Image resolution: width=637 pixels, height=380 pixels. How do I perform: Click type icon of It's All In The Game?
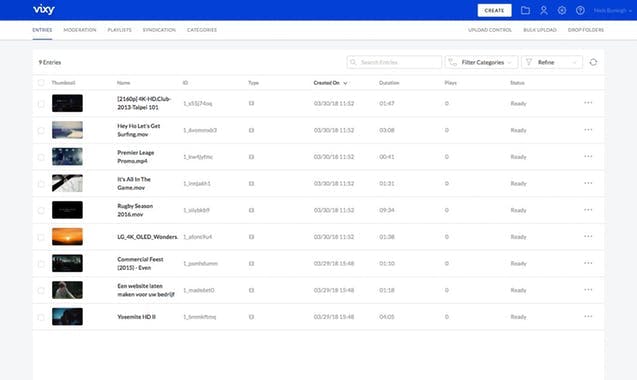click(251, 184)
